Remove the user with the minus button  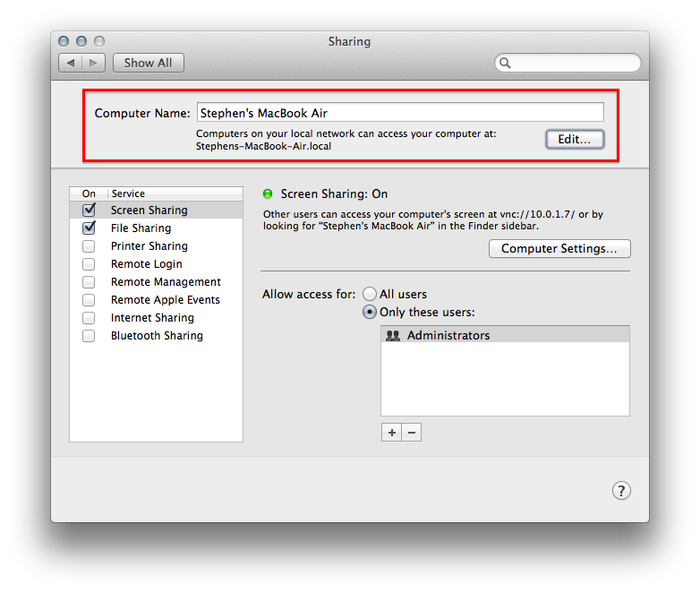(412, 433)
